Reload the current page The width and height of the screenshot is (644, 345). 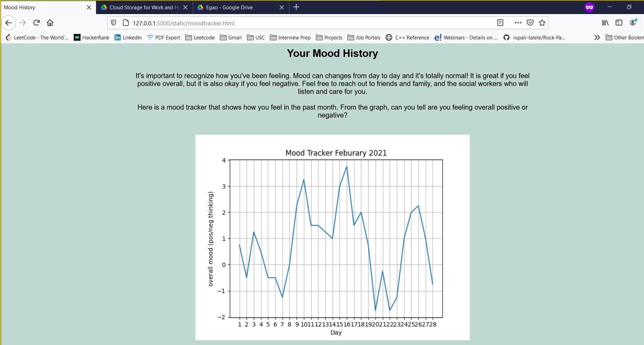(36, 23)
